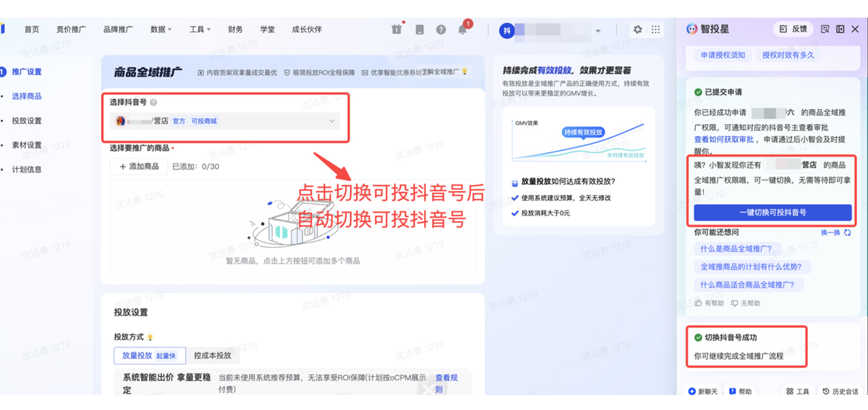Click the pinwheel icon beside the apps grid

point(637,30)
